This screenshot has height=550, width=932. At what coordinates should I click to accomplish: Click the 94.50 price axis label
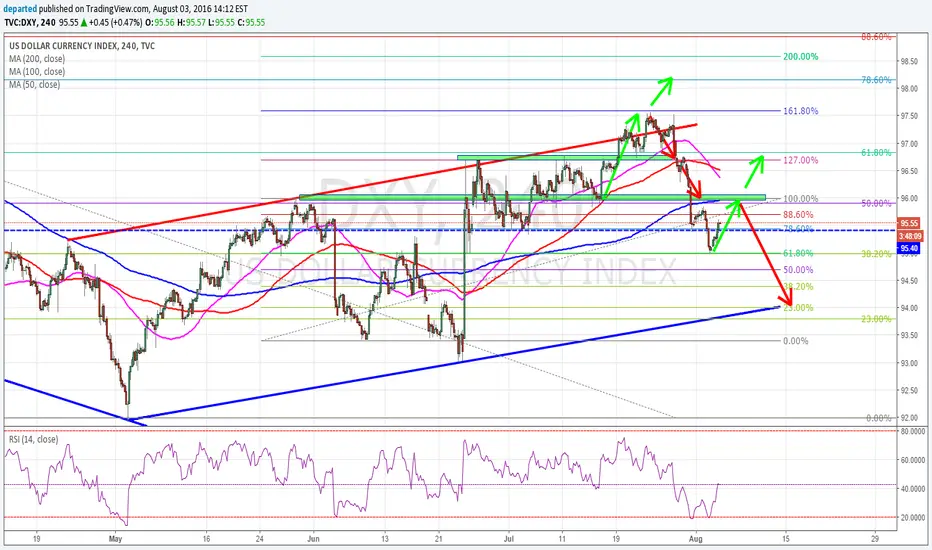909,281
